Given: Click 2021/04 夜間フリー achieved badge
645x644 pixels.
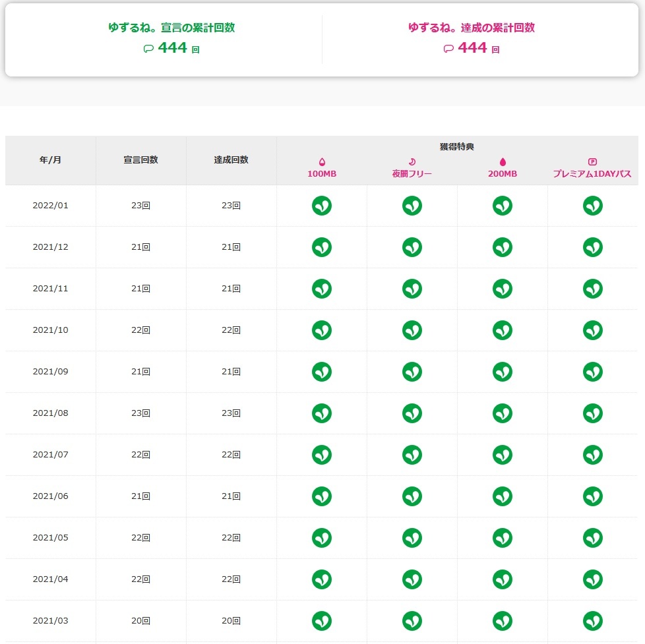Looking at the screenshot, I should (412, 579).
